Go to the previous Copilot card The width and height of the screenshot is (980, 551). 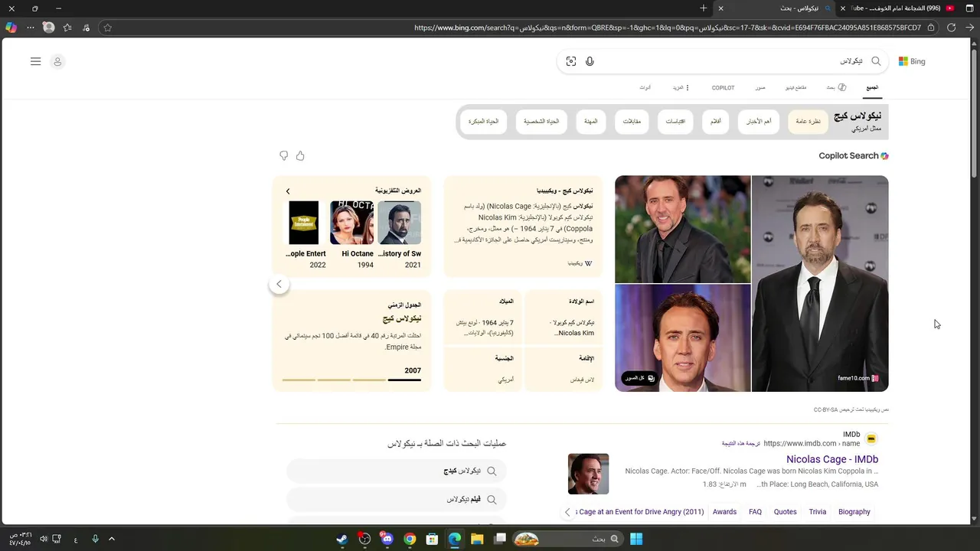pyautogui.click(x=279, y=284)
